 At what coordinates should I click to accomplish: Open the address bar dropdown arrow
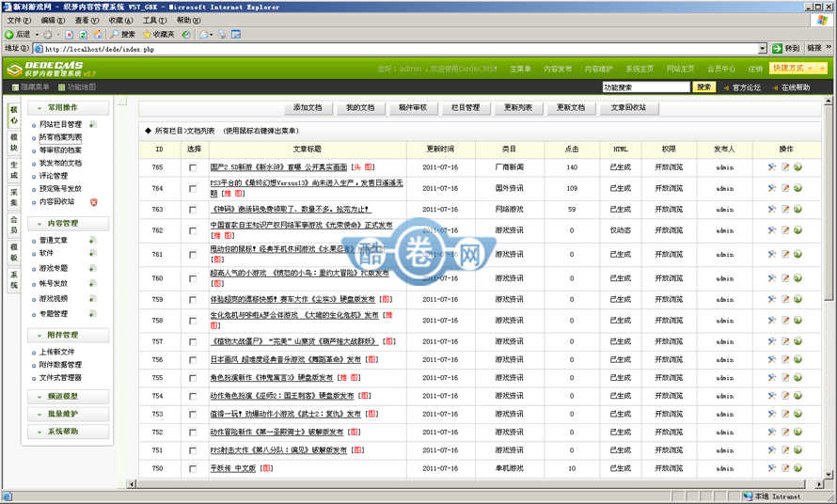[763, 49]
